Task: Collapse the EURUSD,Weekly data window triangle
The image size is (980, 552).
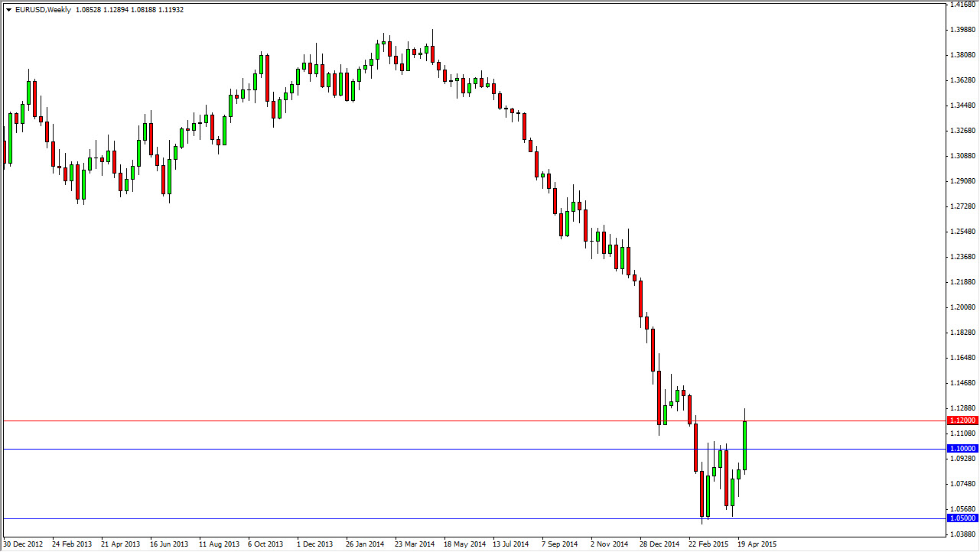Action: [x=9, y=11]
